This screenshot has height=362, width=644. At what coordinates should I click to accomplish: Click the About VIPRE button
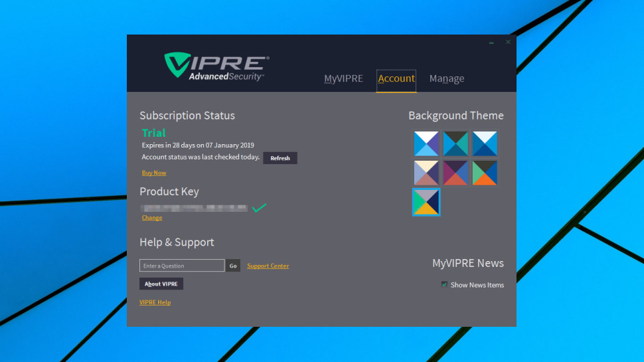161,284
